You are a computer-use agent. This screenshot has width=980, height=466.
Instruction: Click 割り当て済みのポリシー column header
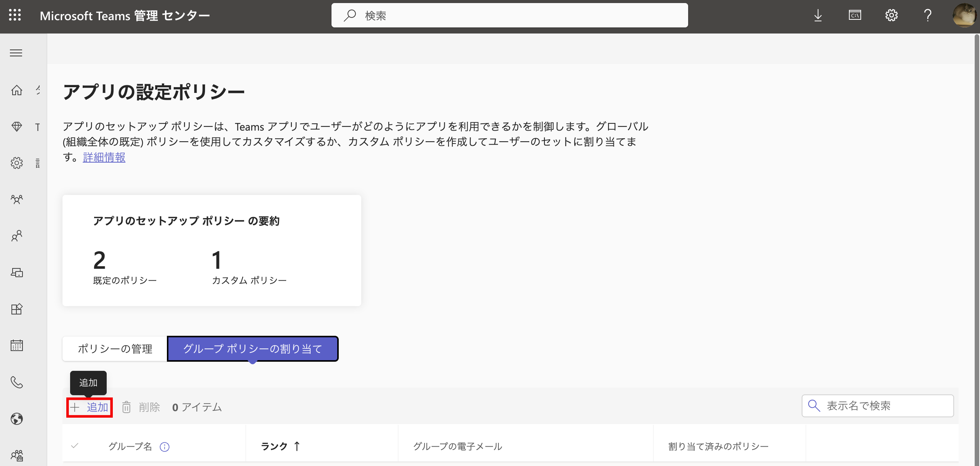tap(718, 447)
